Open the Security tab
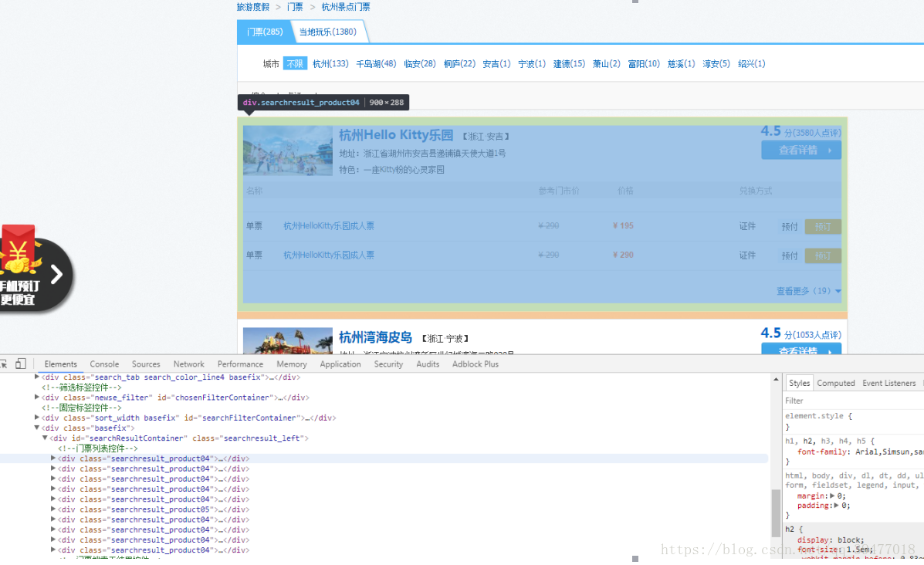Viewport: 924px width, 565px height. (x=389, y=364)
